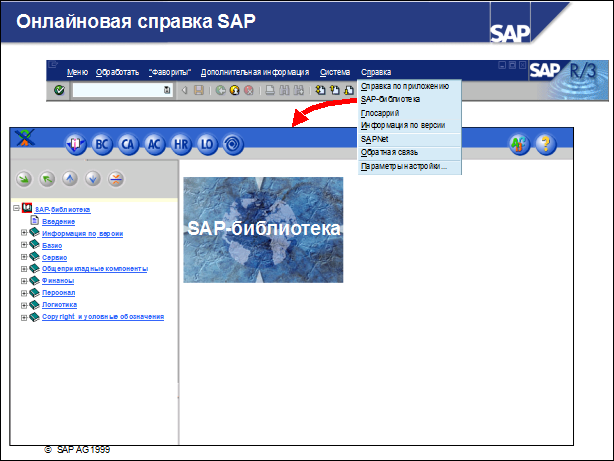614x461 pixels.
Task: Expand the Логистика tree node
Action: point(24,304)
